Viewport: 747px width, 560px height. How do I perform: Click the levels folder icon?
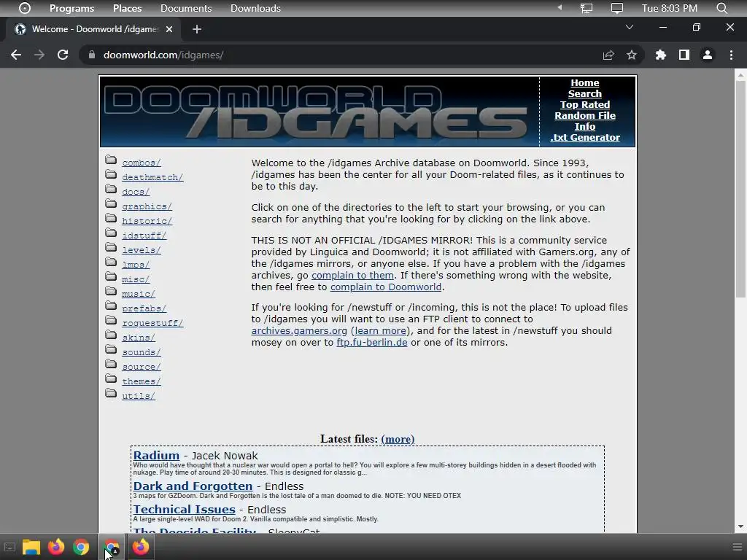tap(111, 247)
